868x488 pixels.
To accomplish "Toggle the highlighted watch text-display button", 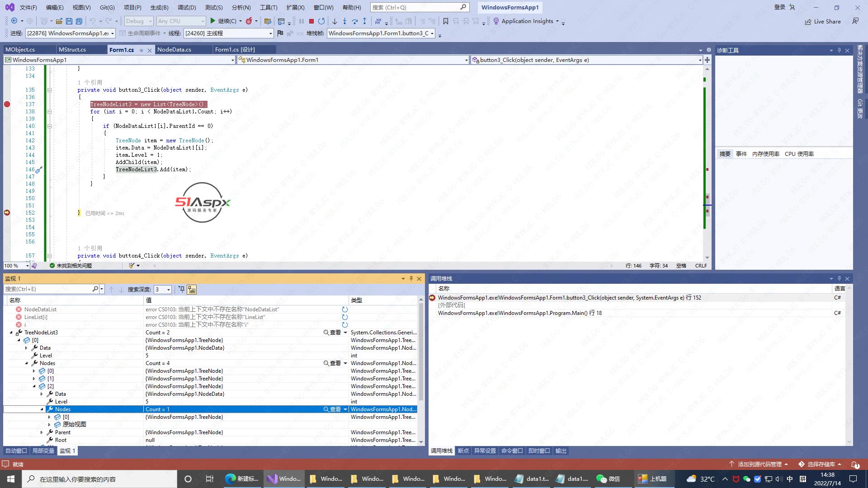I will (192, 289).
